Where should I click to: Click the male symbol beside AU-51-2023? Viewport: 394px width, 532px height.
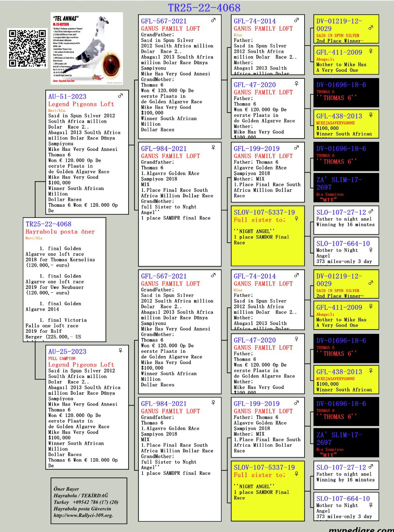point(120,96)
